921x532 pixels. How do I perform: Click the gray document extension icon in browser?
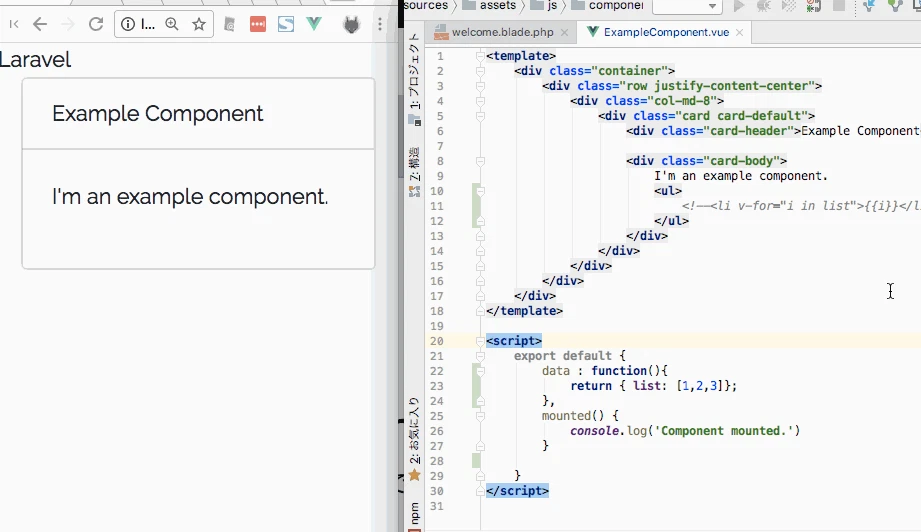[229, 25]
